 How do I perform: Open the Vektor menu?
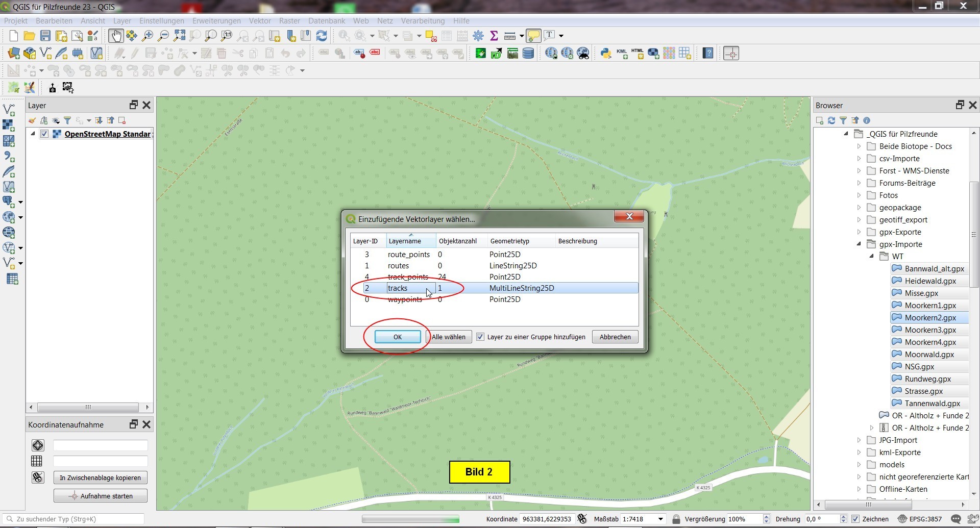(x=260, y=21)
